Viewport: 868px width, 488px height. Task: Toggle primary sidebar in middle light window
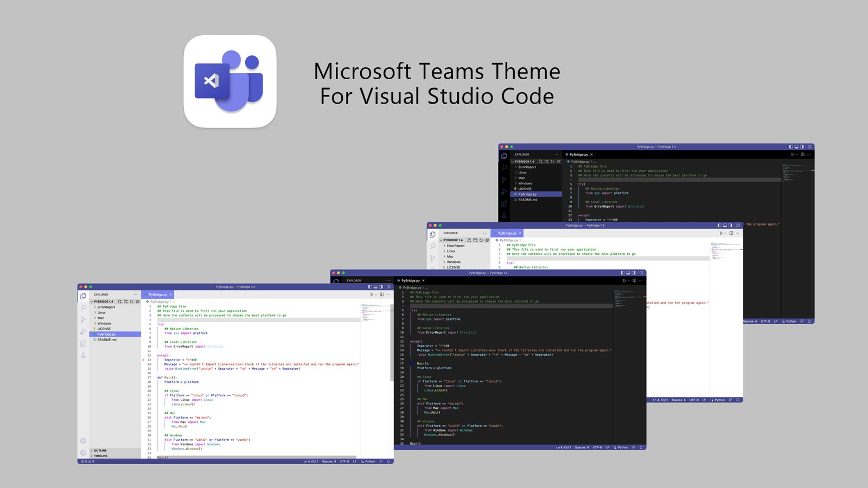719,225
